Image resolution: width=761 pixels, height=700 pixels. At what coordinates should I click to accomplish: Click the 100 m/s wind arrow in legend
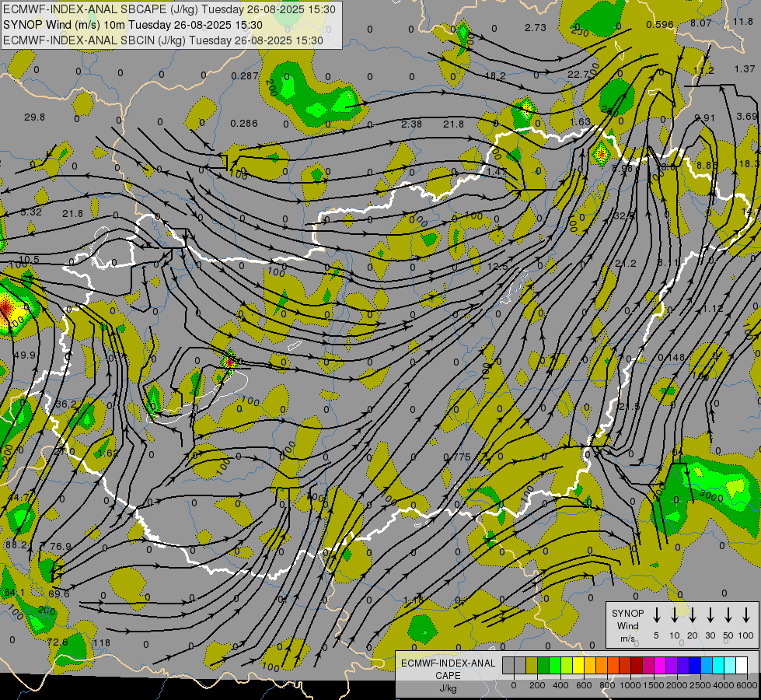(746, 615)
